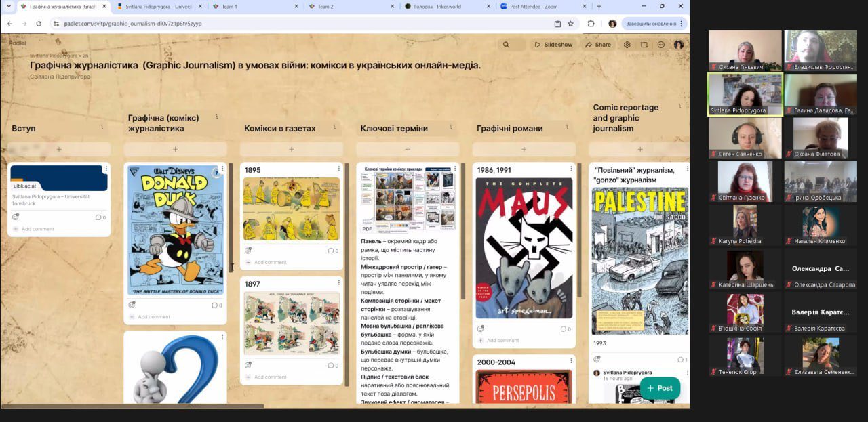Add a post to the Графічна (комікс) журналістика section
868x422 pixels.
(x=175, y=149)
